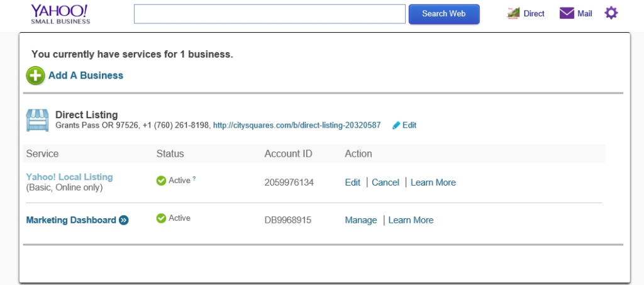
Task: Click the green plus Add Business icon
Action: pos(35,75)
